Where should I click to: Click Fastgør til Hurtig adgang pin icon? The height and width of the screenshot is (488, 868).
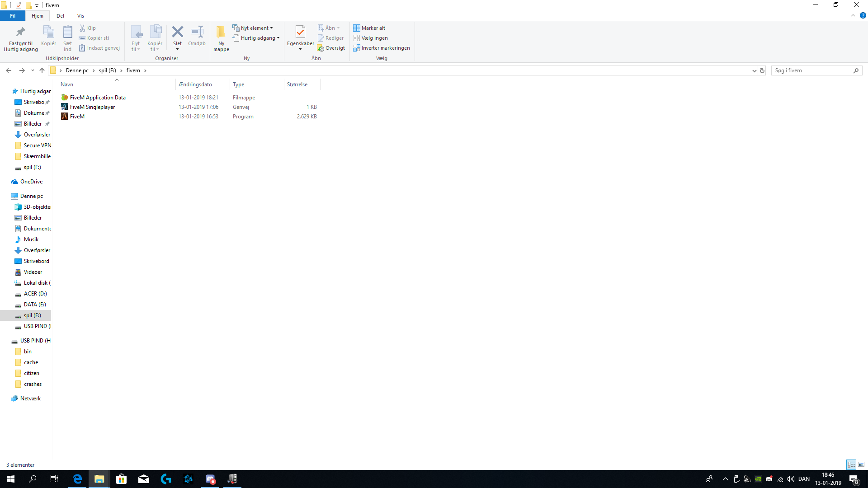(20, 32)
